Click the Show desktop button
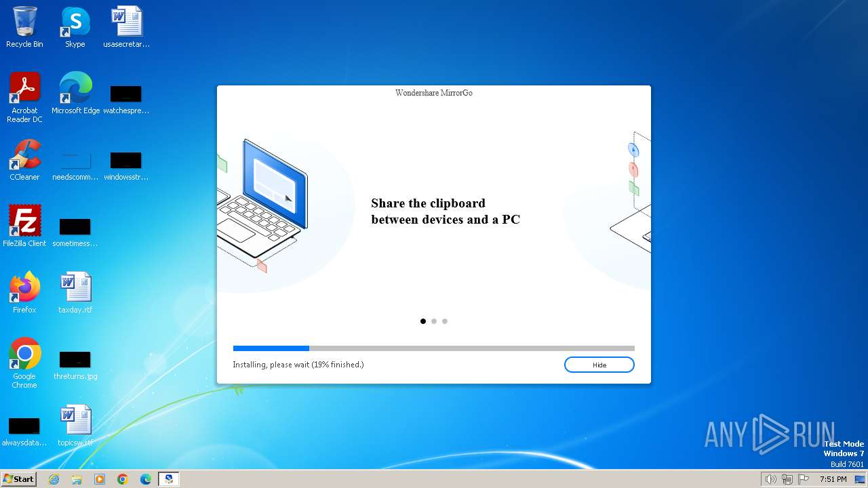Viewport: 868px width, 488px height. (x=860, y=479)
